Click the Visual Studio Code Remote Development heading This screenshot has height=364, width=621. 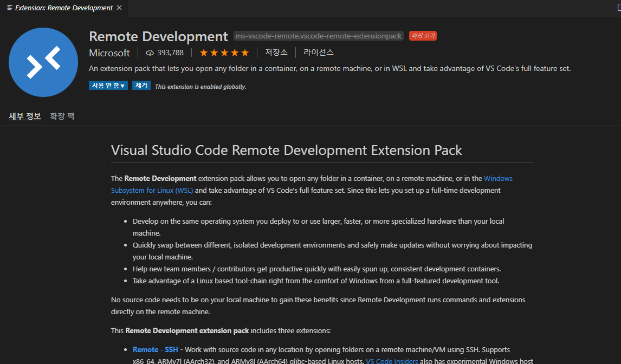coord(286,151)
